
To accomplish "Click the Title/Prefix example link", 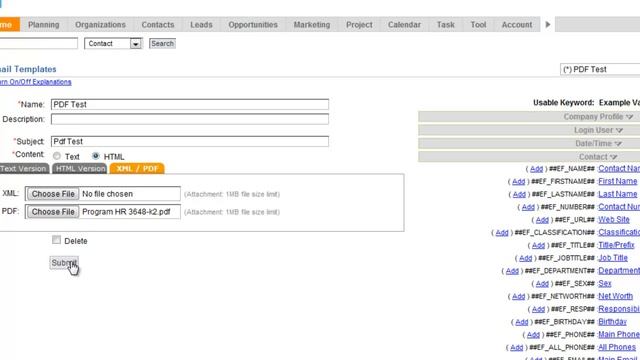I will tap(616, 245).
